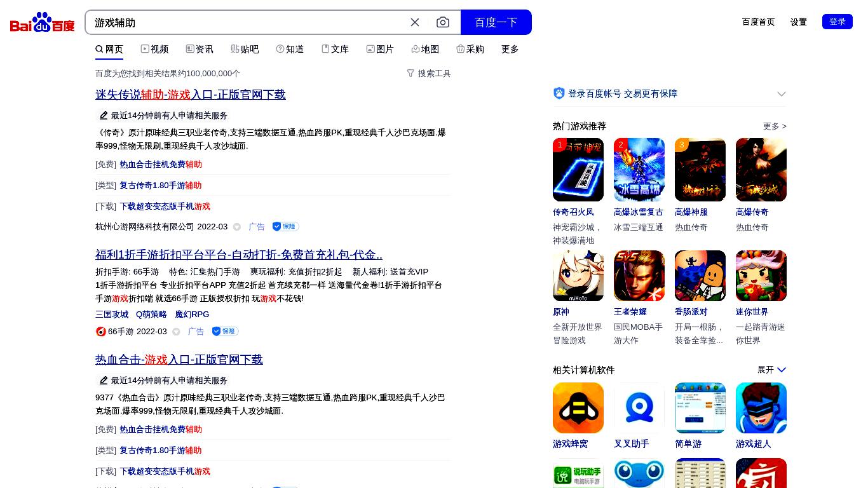The height and width of the screenshot is (488, 868).
Task: Click 保障 badge next to 杭州心游 ad
Action: tap(285, 226)
